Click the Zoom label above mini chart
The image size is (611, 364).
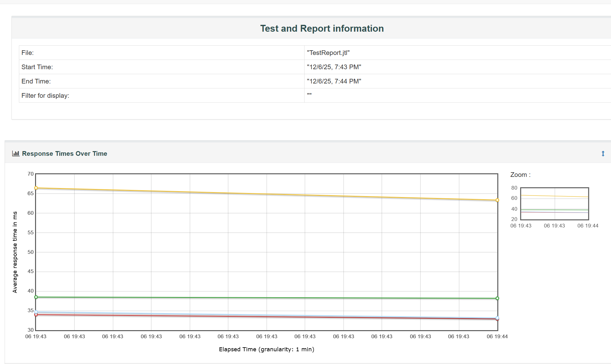tap(520, 175)
